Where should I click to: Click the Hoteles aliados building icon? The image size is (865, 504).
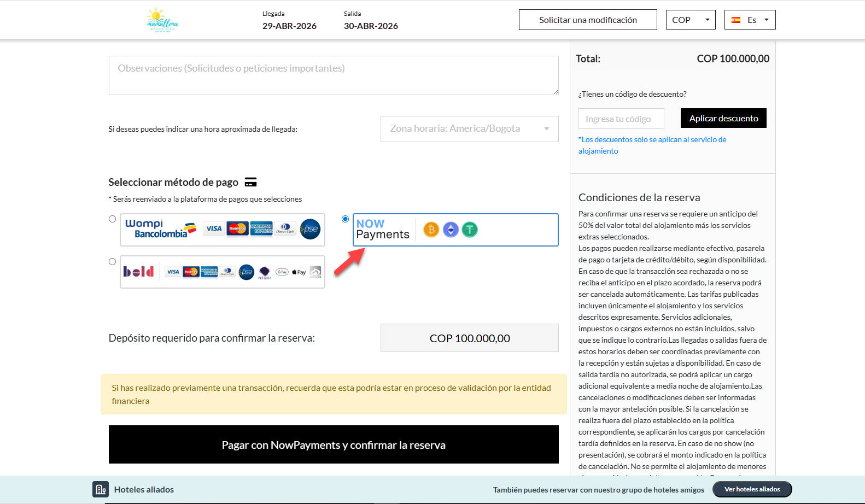coord(101,489)
